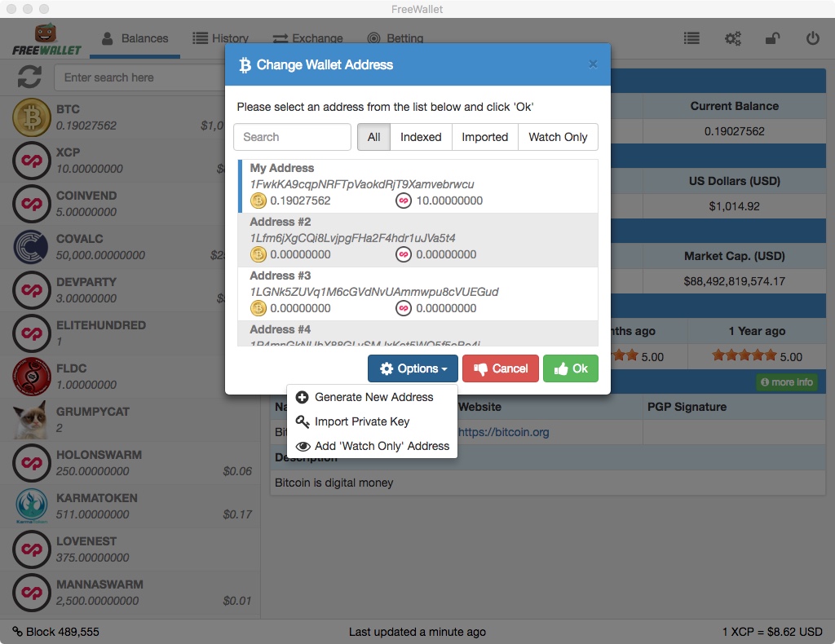Click BTC coin icon under My Address
Image resolution: width=835 pixels, height=644 pixels.
(x=258, y=201)
